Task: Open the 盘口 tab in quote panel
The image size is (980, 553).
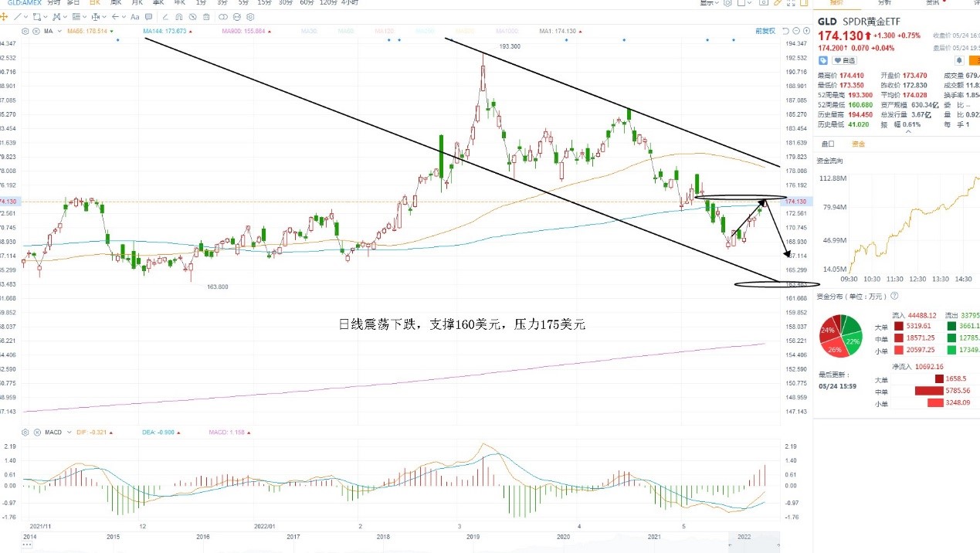Action: click(x=828, y=144)
